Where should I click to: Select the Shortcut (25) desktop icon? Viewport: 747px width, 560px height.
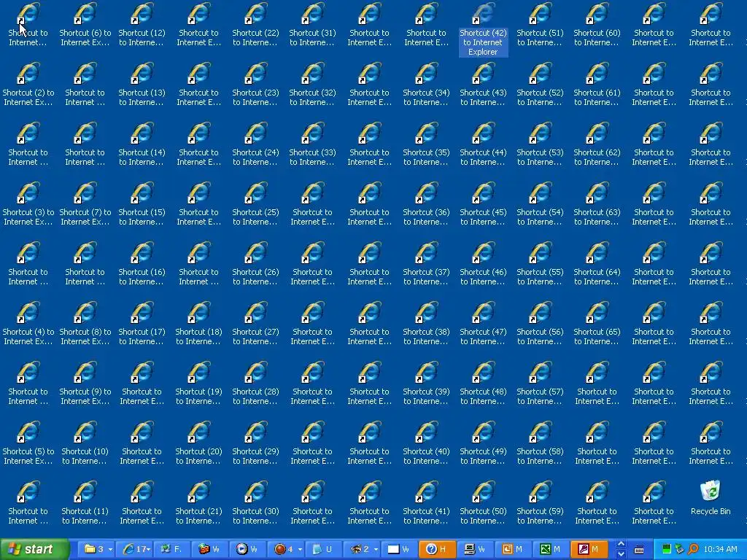[x=256, y=204]
